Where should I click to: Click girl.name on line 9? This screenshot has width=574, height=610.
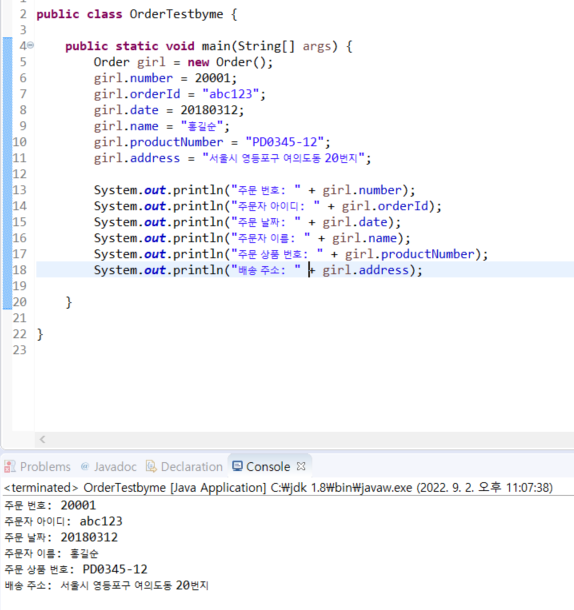tap(126, 126)
